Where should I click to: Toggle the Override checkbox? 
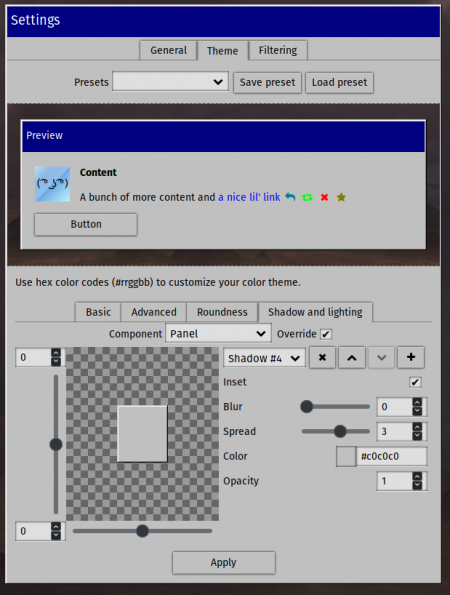[326, 334]
